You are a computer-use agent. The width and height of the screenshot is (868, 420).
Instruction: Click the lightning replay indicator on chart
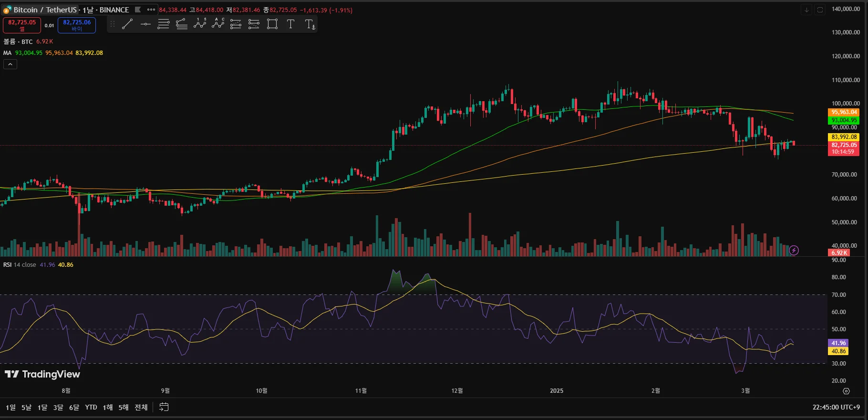(794, 250)
